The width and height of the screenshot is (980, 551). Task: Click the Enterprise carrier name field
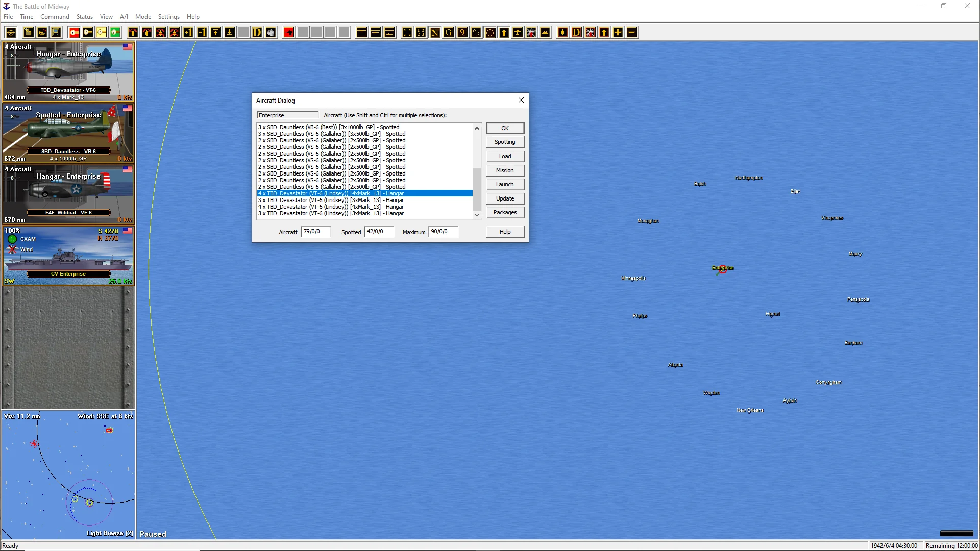(x=288, y=115)
